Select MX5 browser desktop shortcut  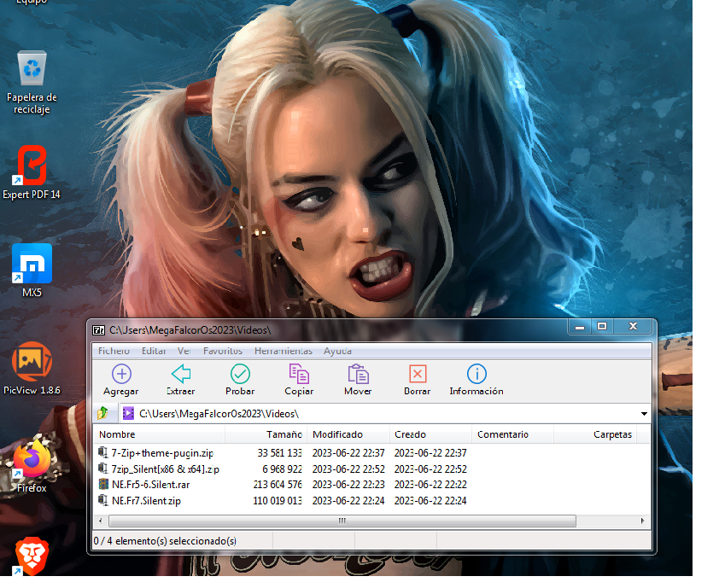(32, 271)
